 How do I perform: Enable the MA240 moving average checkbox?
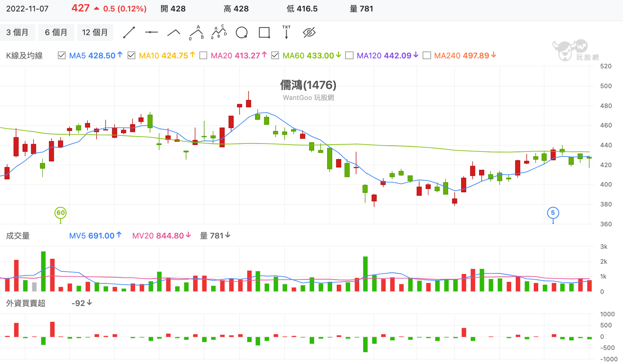point(427,55)
